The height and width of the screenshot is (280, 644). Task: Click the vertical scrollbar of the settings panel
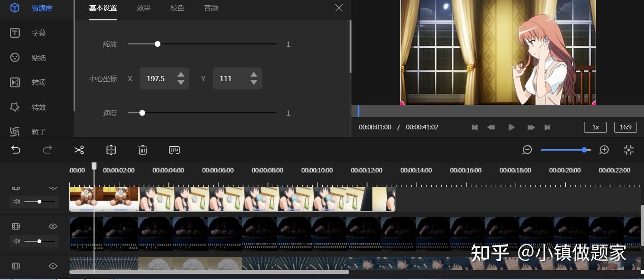[x=350, y=46]
